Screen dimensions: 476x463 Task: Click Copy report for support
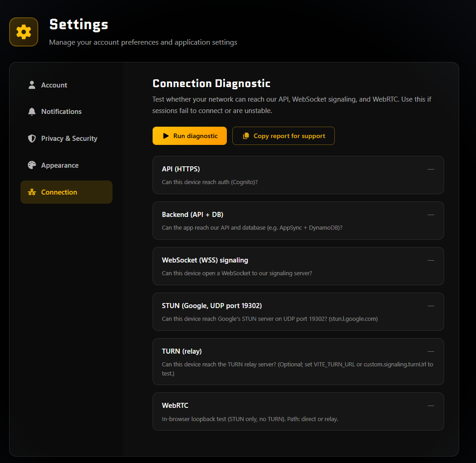(289, 136)
